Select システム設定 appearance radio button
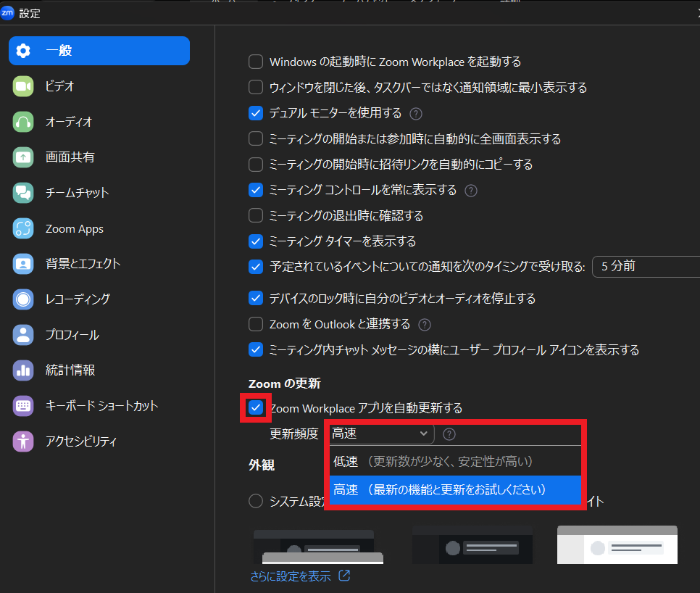The height and width of the screenshot is (593, 700). (256, 501)
